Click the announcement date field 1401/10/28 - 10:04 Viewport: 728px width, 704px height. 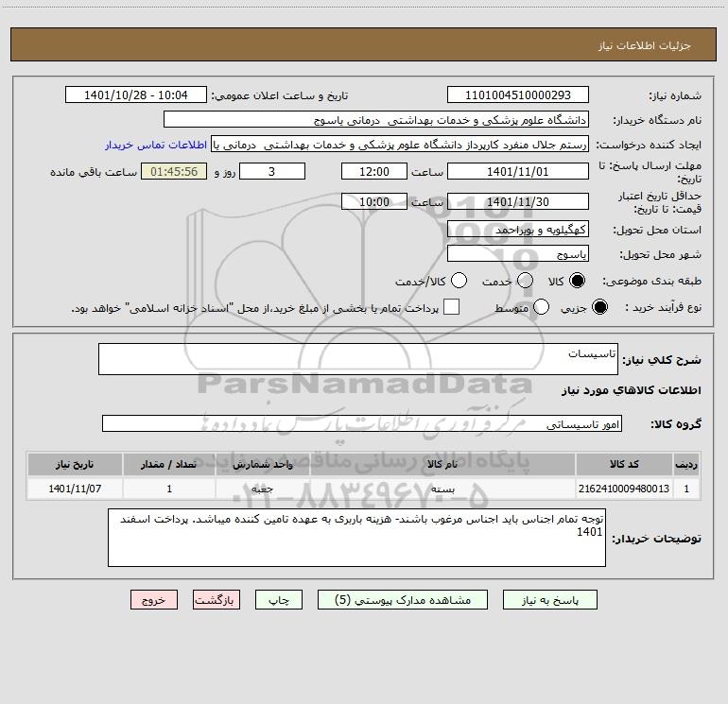(x=136, y=94)
